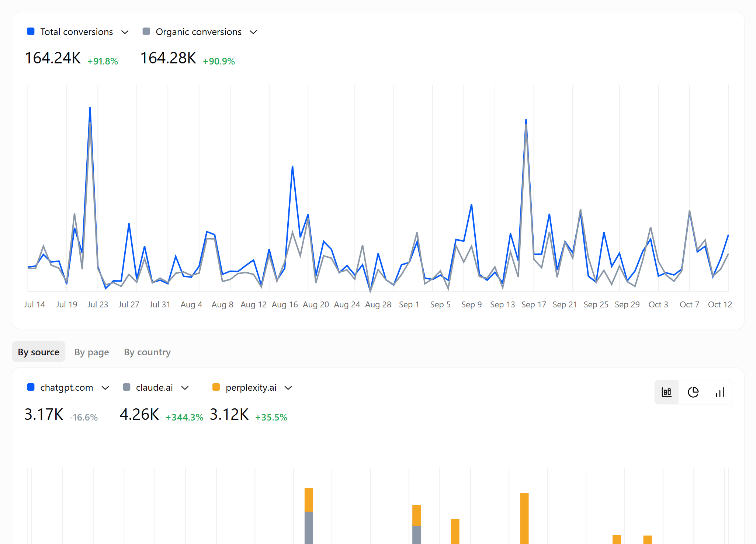Click the +344.3% change indicator
Viewport: 756px width, 544px height.
184,417
